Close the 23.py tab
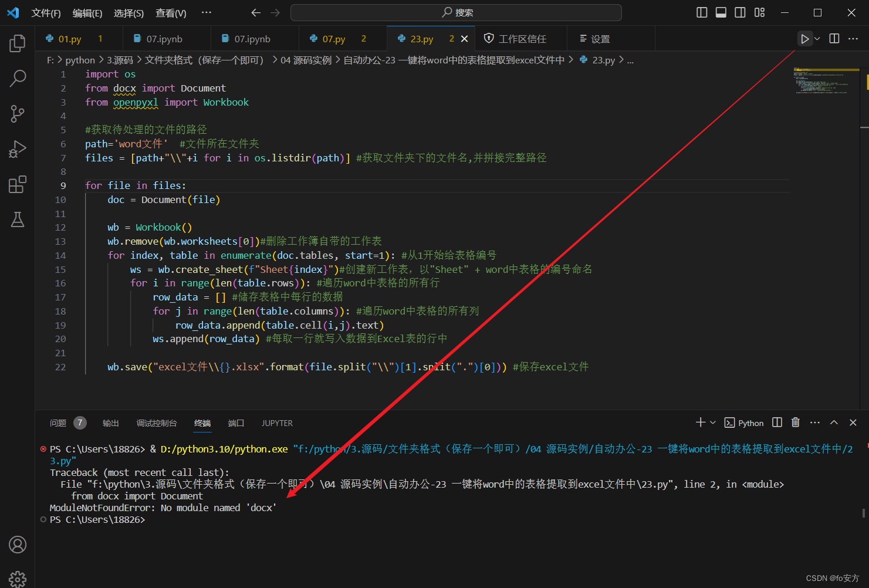Screen dimensions: 869x588 (465, 39)
